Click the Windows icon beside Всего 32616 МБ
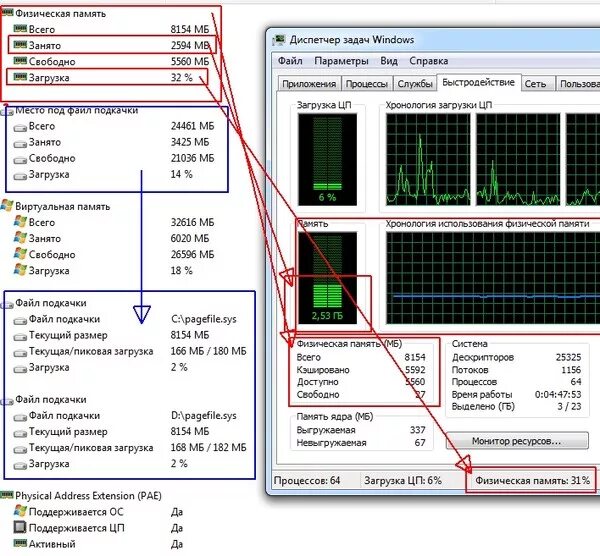Screen dimensions: 600x556 pos(20,222)
